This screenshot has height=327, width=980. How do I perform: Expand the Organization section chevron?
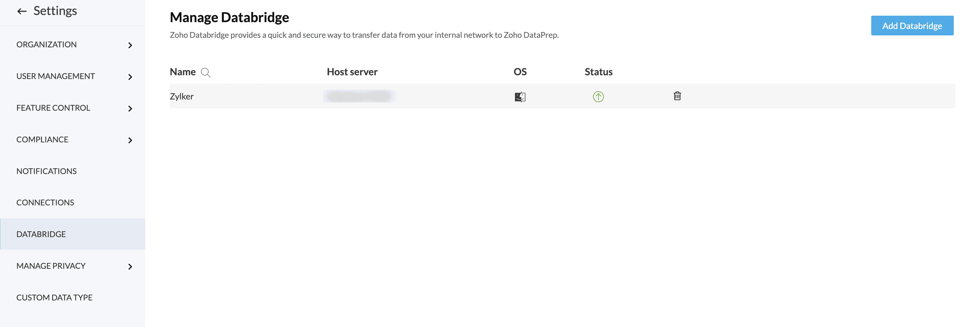[130, 45]
